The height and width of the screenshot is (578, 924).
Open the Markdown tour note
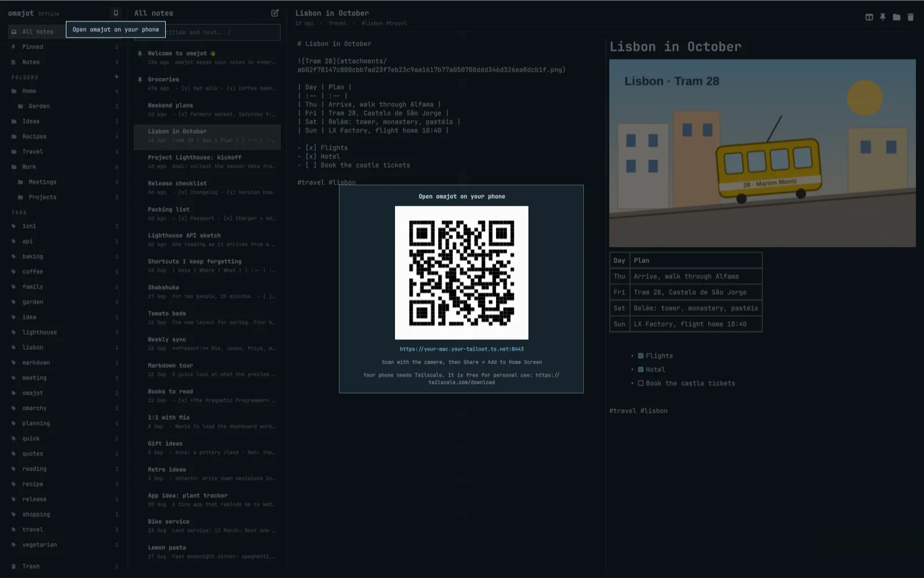[x=207, y=370]
